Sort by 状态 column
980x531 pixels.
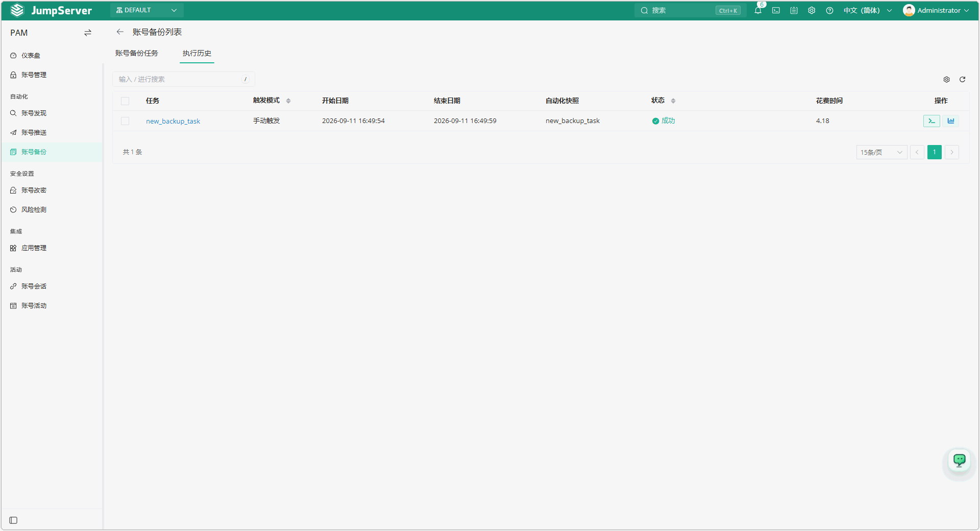pyautogui.click(x=673, y=101)
